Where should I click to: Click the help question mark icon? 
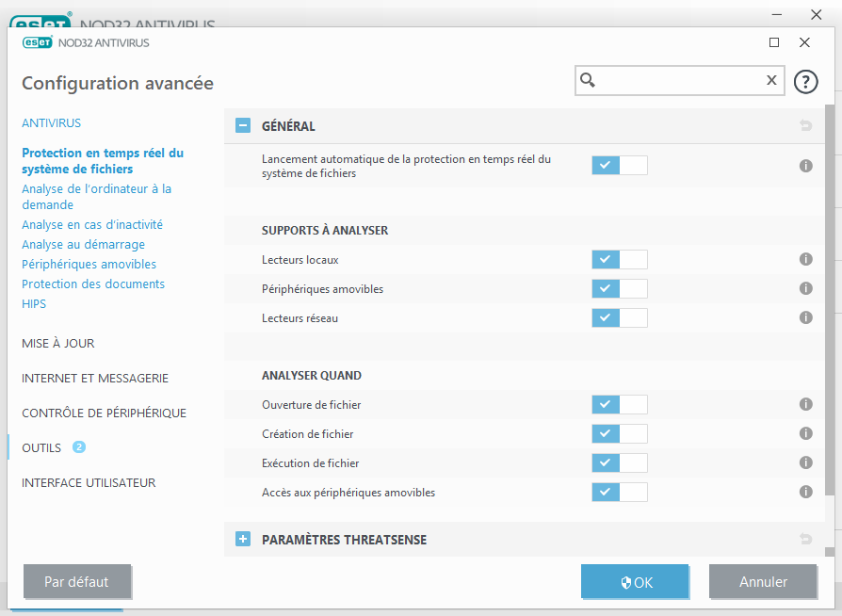[805, 82]
